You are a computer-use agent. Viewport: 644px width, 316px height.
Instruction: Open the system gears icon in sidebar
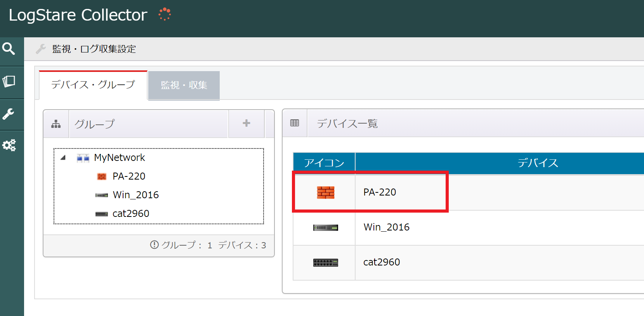(x=9, y=145)
